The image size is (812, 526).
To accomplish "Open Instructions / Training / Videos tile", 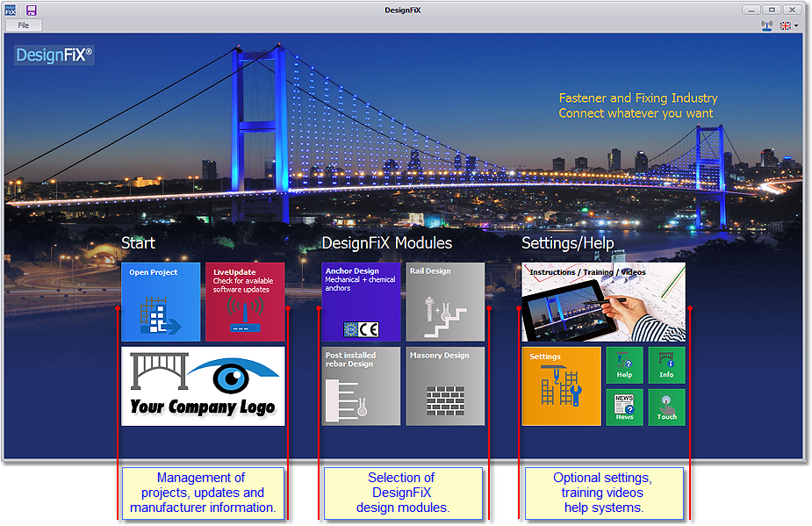I will coord(603,301).
